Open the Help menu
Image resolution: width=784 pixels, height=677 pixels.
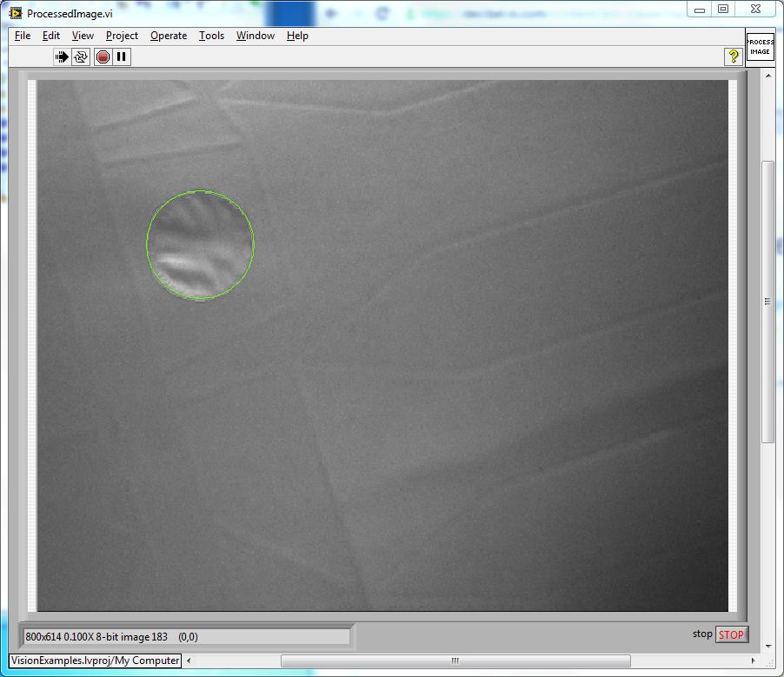(297, 36)
